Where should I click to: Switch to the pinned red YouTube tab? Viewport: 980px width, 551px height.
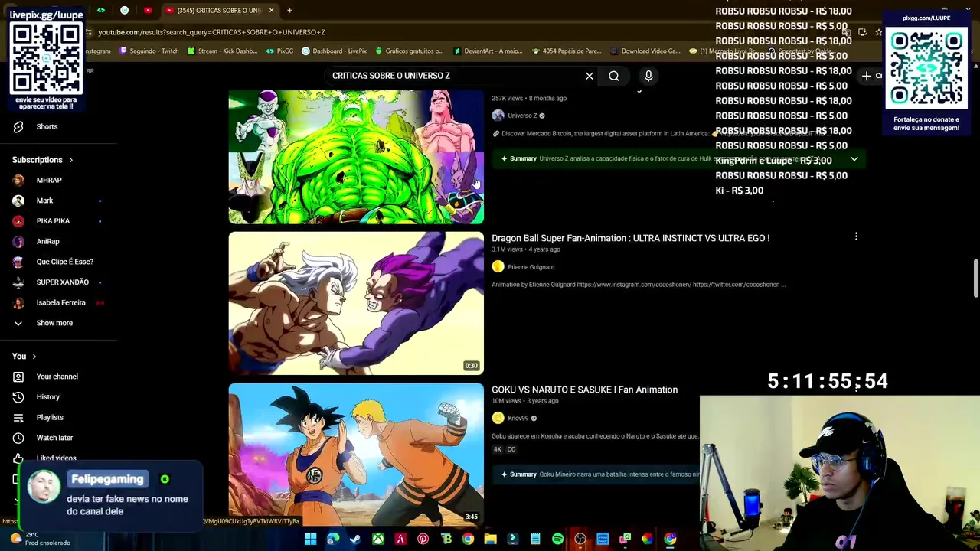pos(148,11)
